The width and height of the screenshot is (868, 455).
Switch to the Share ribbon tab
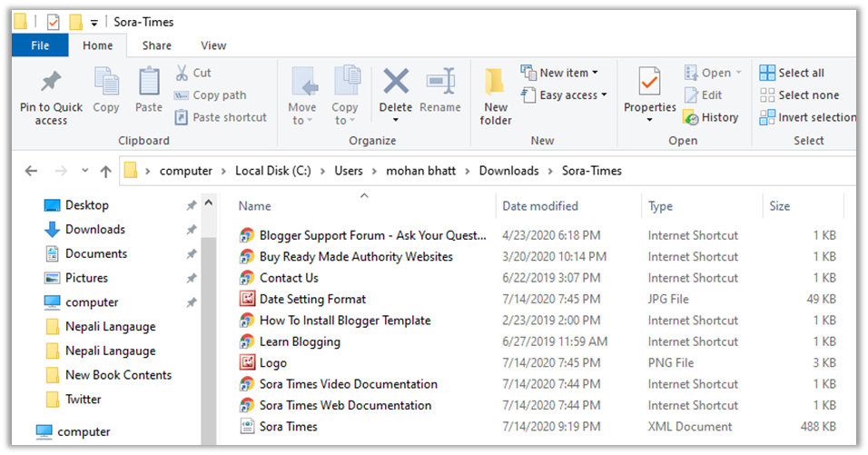click(157, 45)
